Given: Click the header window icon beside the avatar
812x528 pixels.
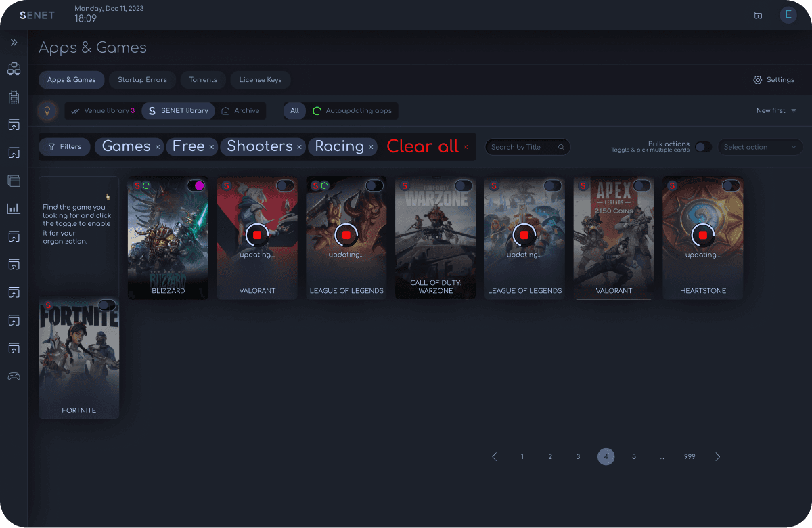Looking at the screenshot, I should (758, 15).
